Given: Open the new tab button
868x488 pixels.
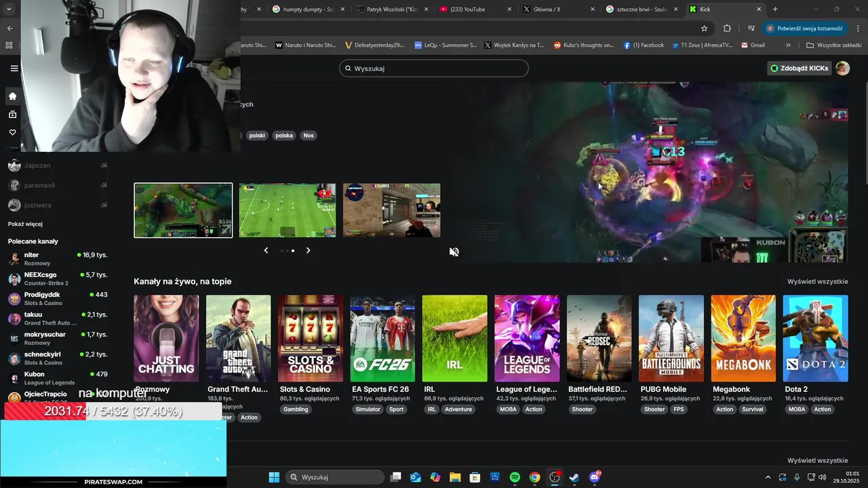Looking at the screenshot, I should point(775,9).
